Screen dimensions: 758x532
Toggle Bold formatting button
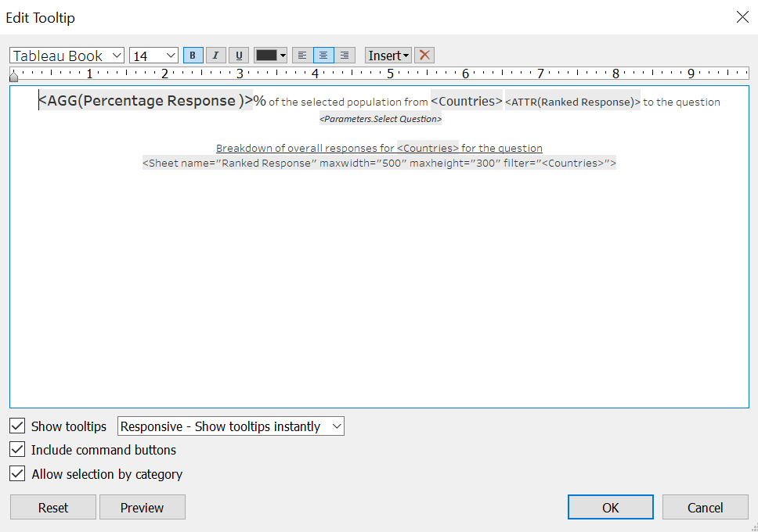[x=193, y=56]
